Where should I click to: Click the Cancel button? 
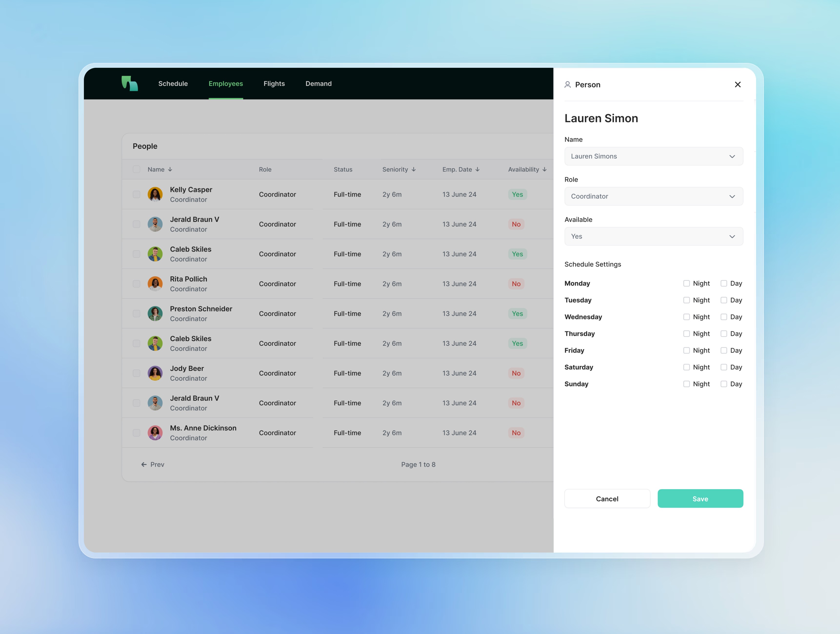[607, 499]
